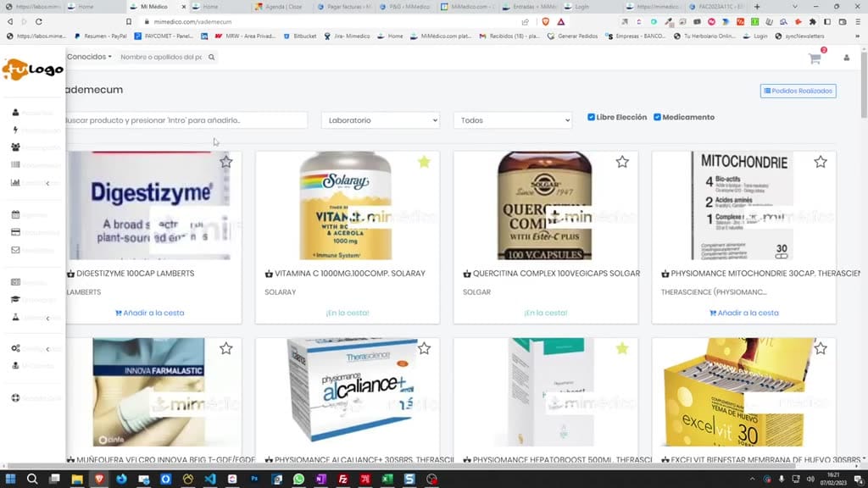868x488 pixels.
Task: Favorite Physiomance Mitochondrie with star
Action: (x=821, y=162)
